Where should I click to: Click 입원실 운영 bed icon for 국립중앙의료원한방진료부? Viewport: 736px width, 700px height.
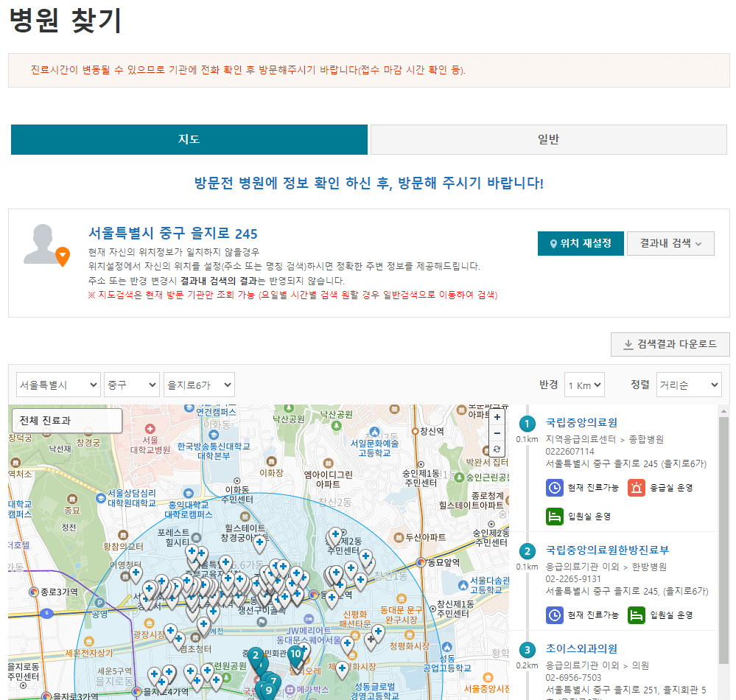[x=637, y=615]
